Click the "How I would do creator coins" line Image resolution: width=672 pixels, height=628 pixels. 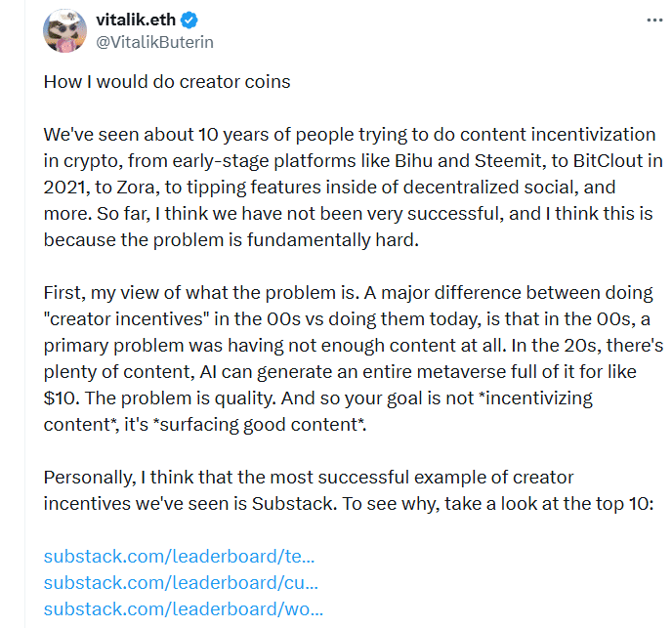(x=167, y=81)
